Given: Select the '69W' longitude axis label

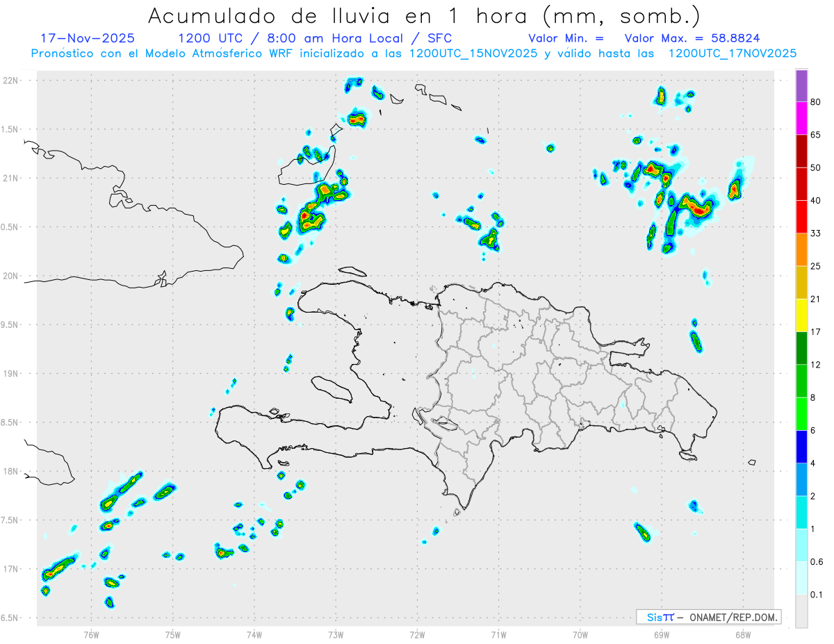Looking at the screenshot, I should point(662,634).
